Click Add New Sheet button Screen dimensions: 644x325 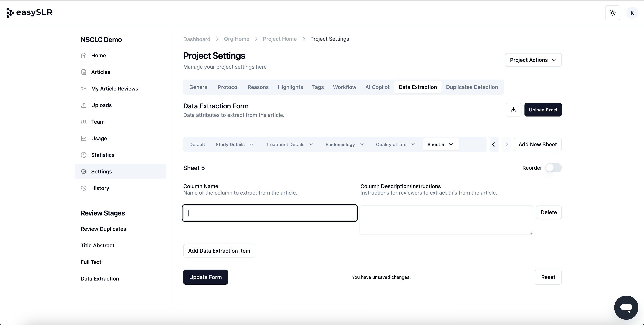click(x=537, y=145)
